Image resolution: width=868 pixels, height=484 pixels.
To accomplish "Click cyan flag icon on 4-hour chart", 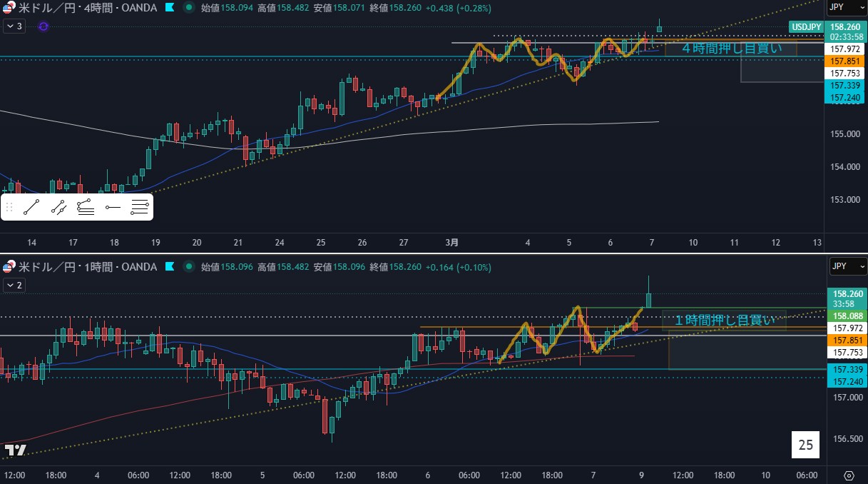I will tap(169, 7).
